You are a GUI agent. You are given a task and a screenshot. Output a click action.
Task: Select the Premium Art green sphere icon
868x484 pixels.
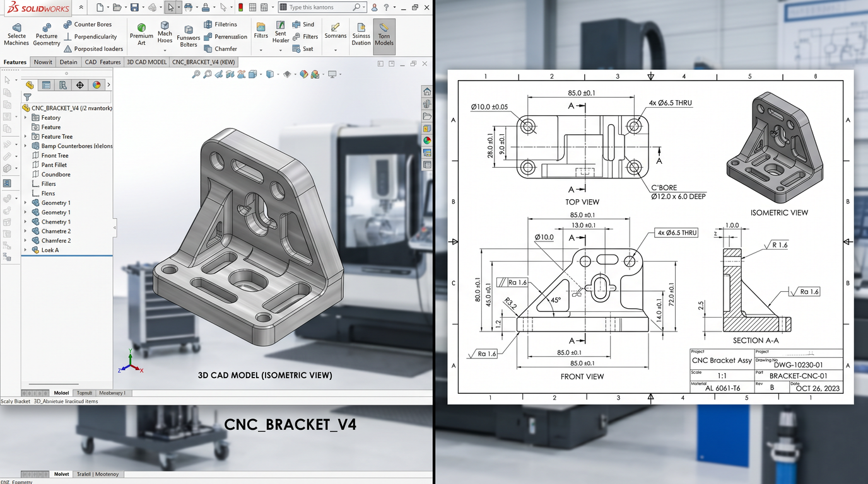[x=141, y=28]
